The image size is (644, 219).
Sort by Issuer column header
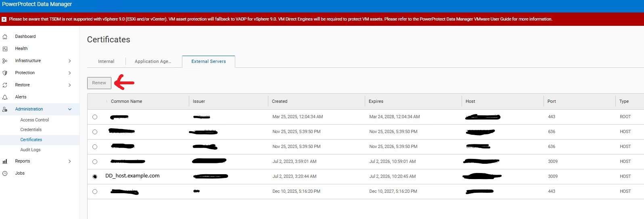coord(199,101)
